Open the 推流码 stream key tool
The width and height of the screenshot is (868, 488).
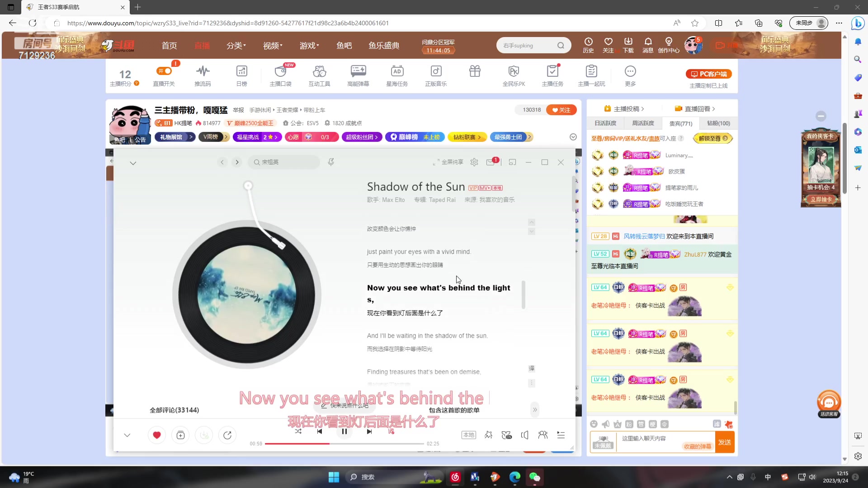click(203, 75)
